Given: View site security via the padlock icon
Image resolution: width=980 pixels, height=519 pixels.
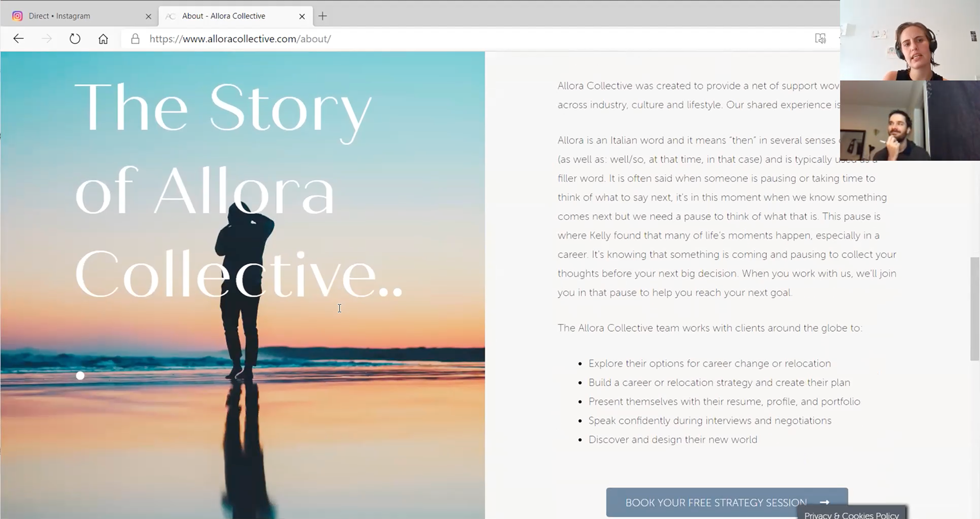Looking at the screenshot, I should click(135, 39).
